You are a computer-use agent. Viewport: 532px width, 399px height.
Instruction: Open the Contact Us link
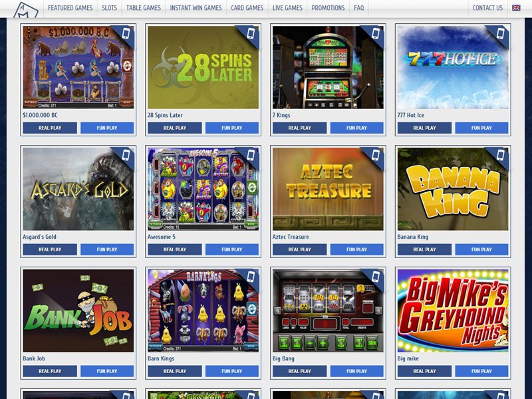[x=487, y=8]
